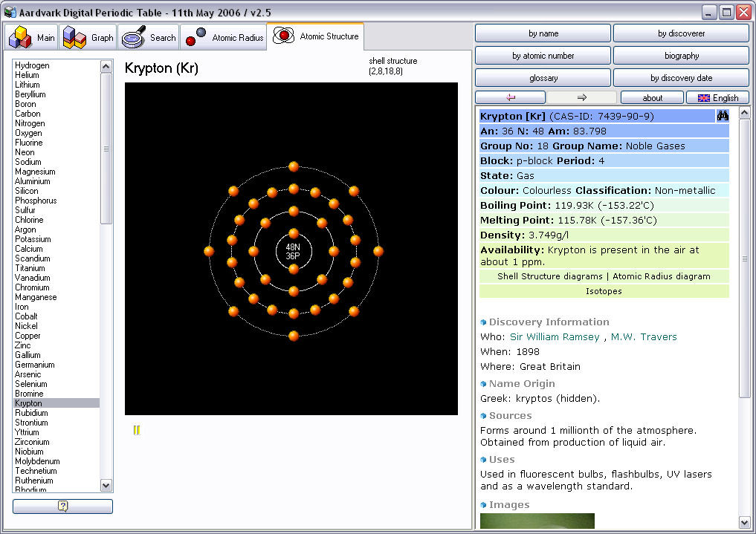756x534 pixels.
Task: Go back with the left arrow button
Action: pyautogui.click(x=511, y=97)
